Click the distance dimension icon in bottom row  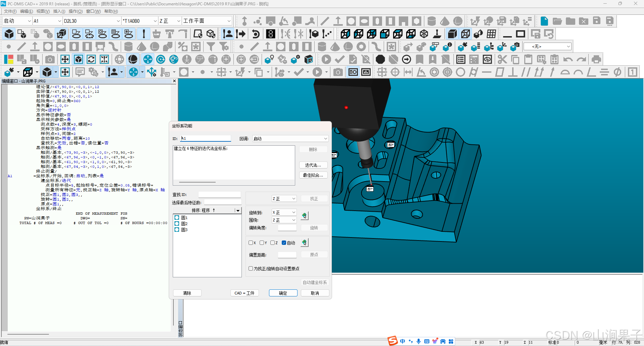click(408, 72)
